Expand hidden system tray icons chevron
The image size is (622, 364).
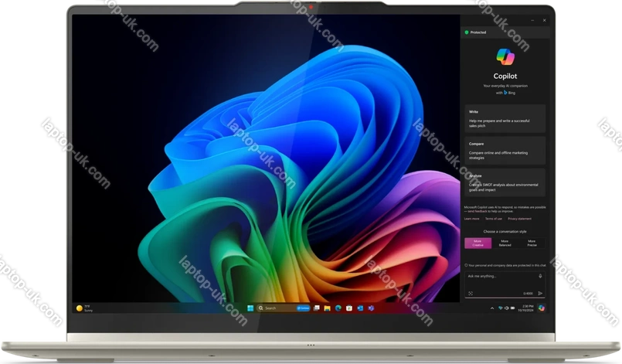click(x=492, y=308)
